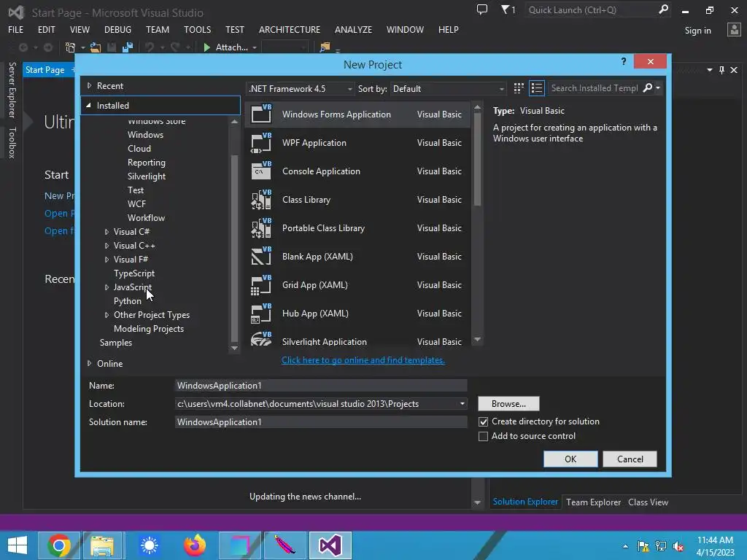
Task: Open the DEBUG menu
Action: point(117,29)
